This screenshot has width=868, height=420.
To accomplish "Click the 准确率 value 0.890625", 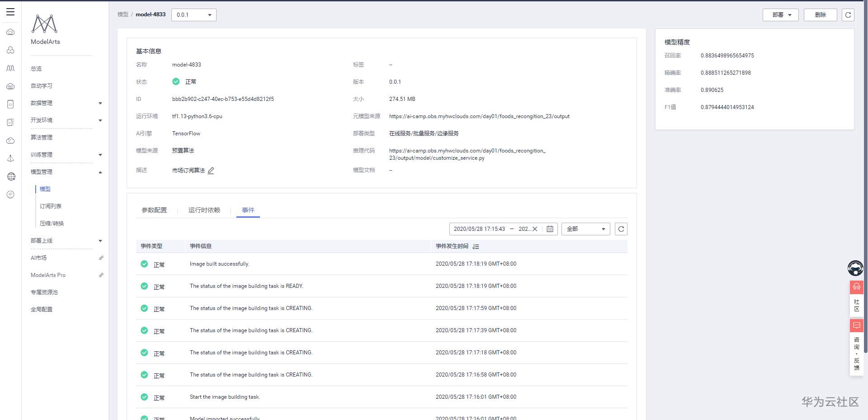I will coord(712,90).
